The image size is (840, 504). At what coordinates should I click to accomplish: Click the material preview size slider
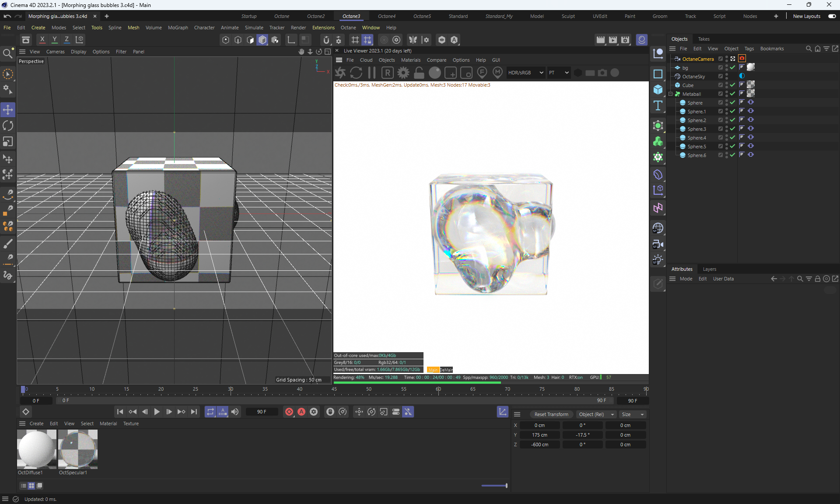(494, 486)
